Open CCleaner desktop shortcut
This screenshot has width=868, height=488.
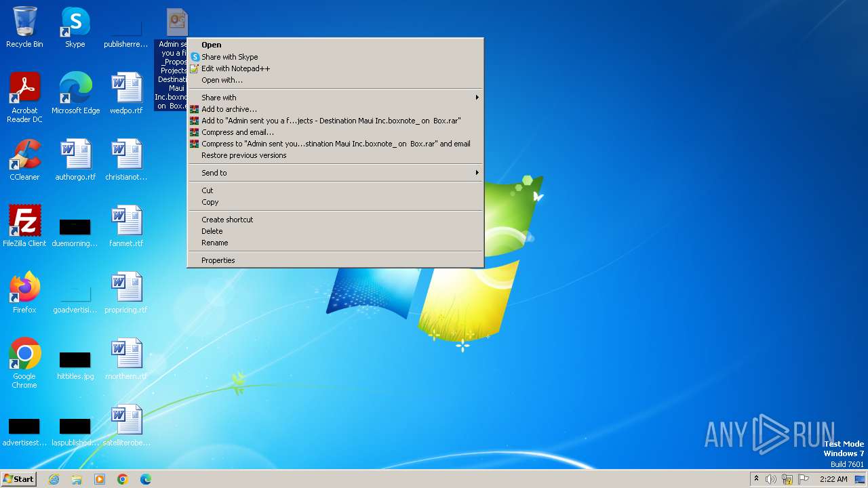(24, 160)
